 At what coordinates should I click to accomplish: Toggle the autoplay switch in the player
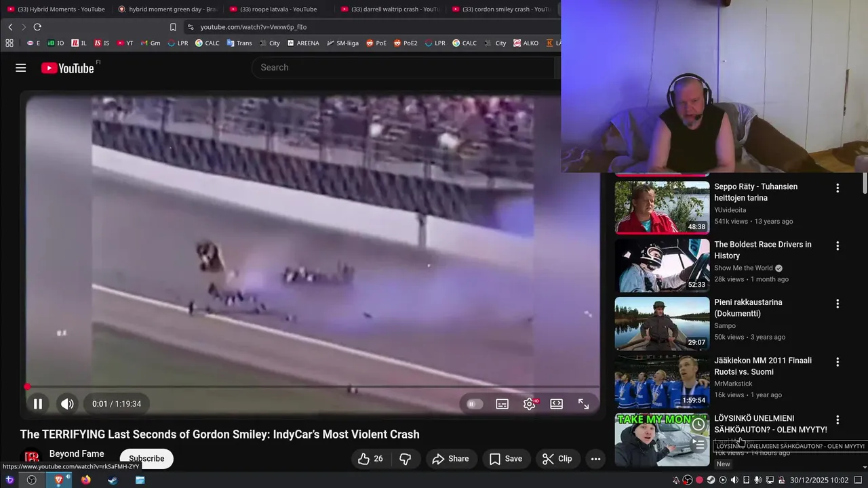[475, 404]
